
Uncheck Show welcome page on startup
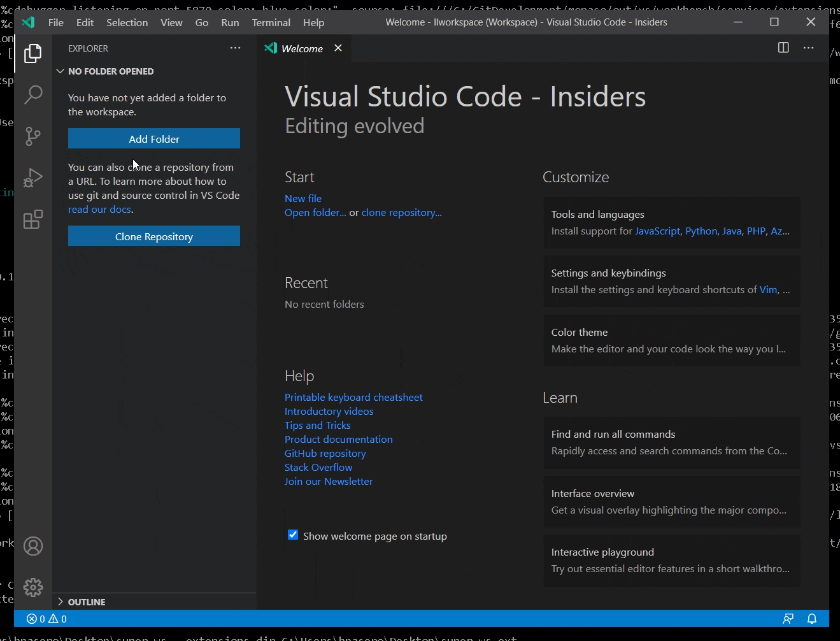pyautogui.click(x=293, y=535)
